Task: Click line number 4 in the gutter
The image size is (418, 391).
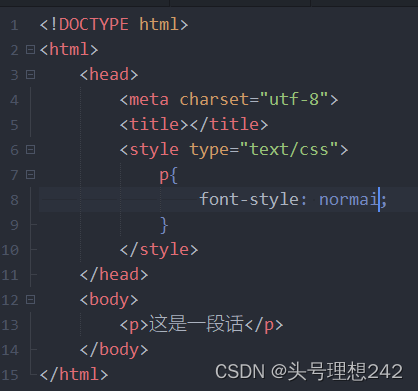Action: pos(14,100)
